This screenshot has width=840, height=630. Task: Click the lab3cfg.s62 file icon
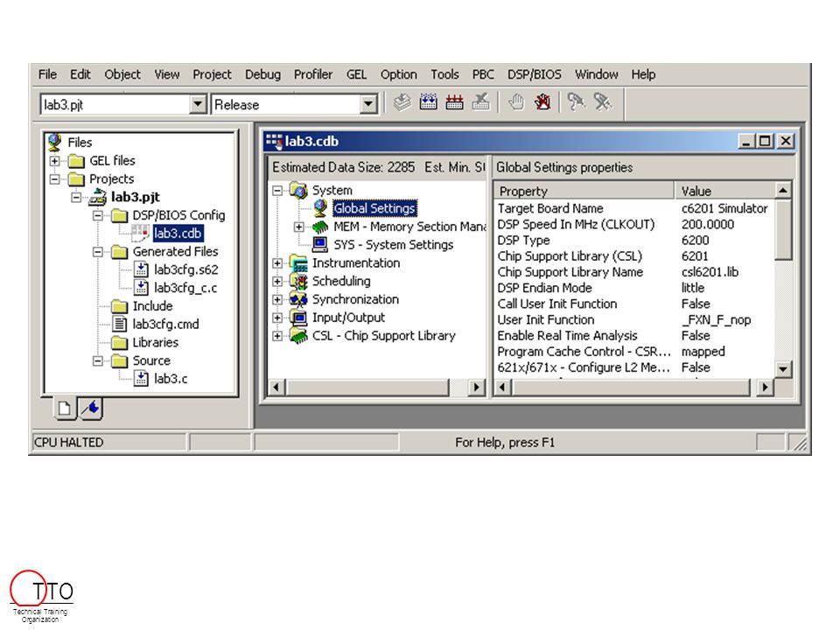[x=141, y=269]
